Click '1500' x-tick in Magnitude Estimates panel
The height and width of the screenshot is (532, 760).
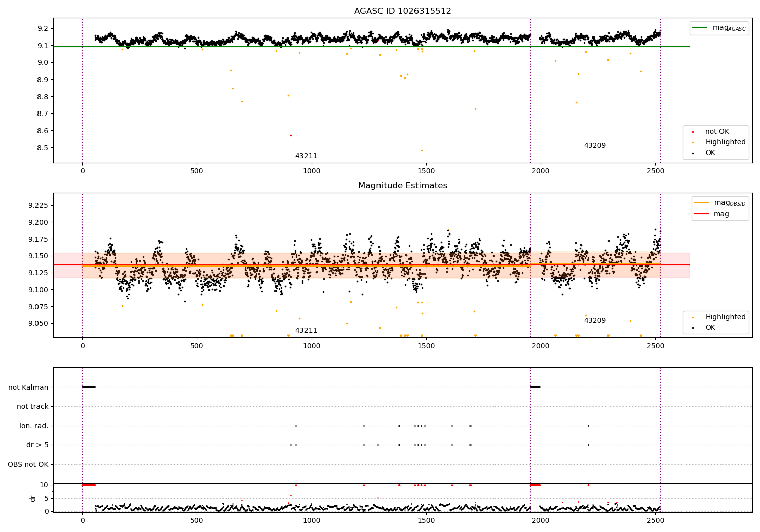pyautogui.click(x=426, y=346)
